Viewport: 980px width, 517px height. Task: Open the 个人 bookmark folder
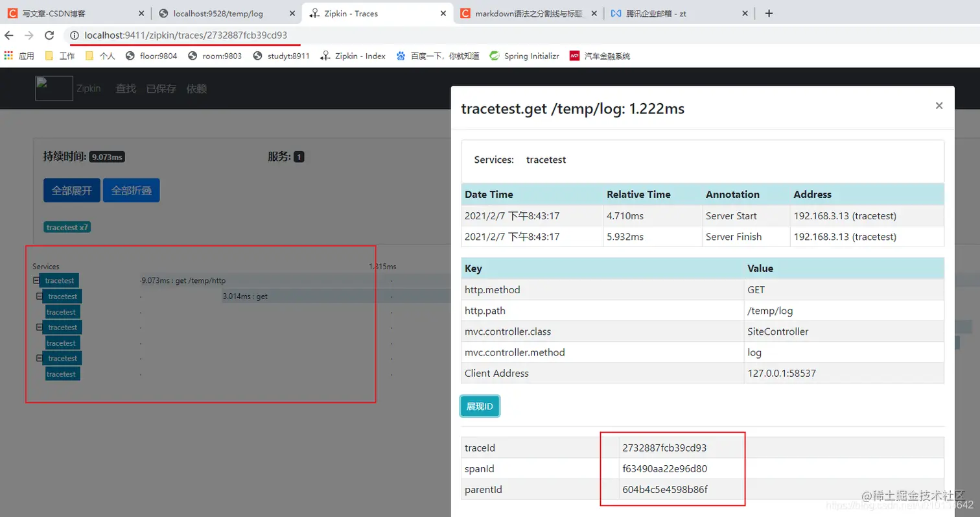tap(100, 56)
